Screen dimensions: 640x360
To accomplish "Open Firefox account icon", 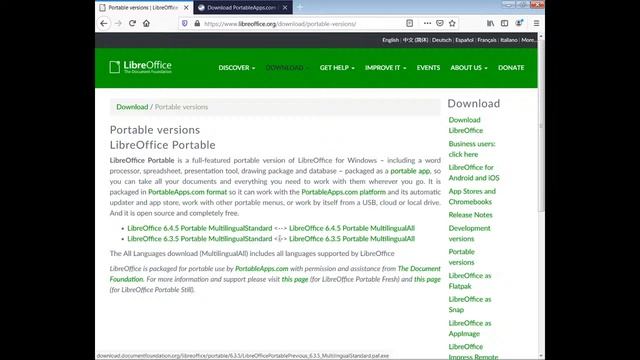I will 519,23.
